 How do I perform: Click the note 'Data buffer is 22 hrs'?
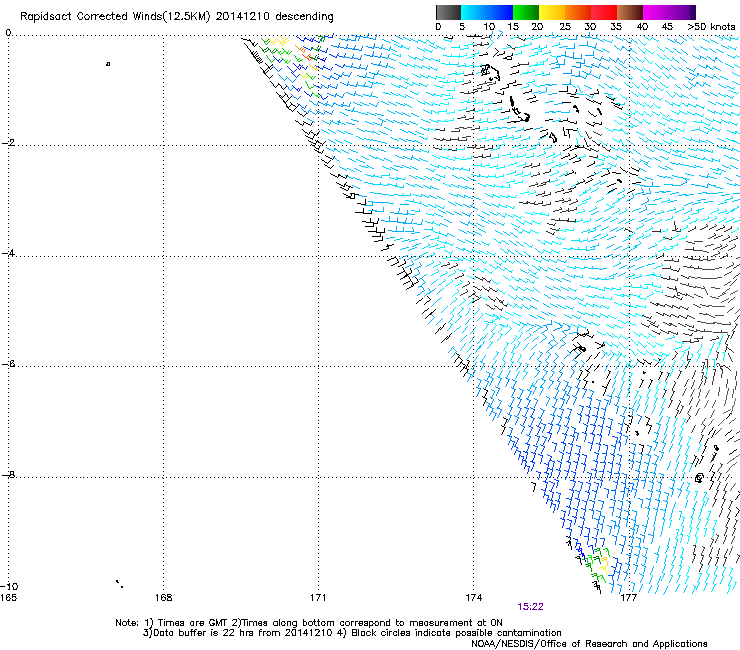204,633
